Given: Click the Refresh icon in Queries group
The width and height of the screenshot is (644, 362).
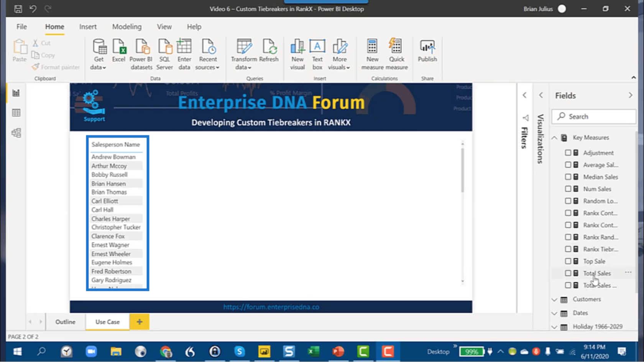Looking at the screenshot, I should pos(269,46).
